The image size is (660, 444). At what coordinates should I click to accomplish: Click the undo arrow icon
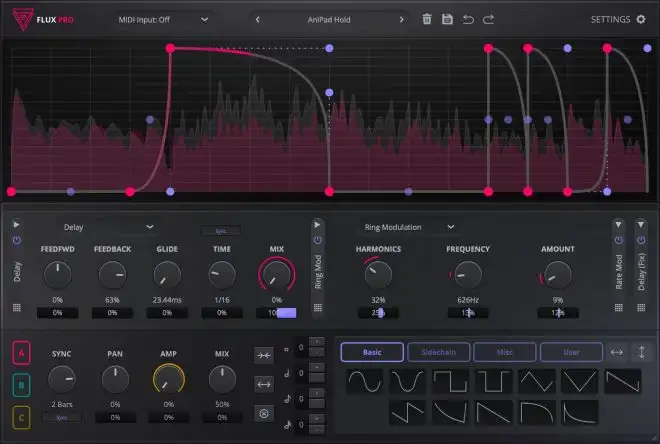tap(468, 19)
